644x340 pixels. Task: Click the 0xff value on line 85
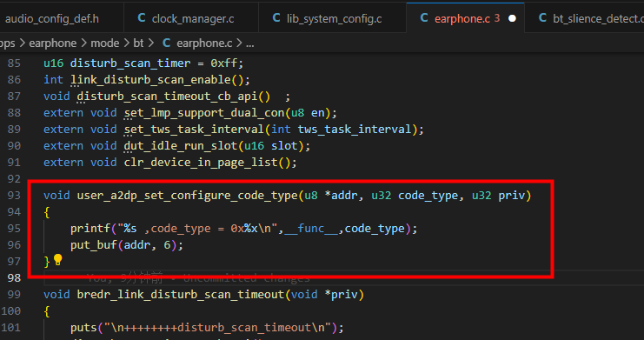click(224, 63)
